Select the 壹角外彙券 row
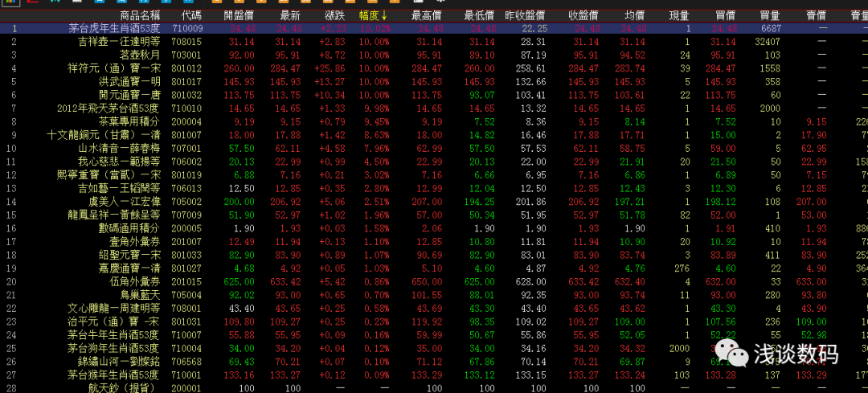 tap(434, 241)
